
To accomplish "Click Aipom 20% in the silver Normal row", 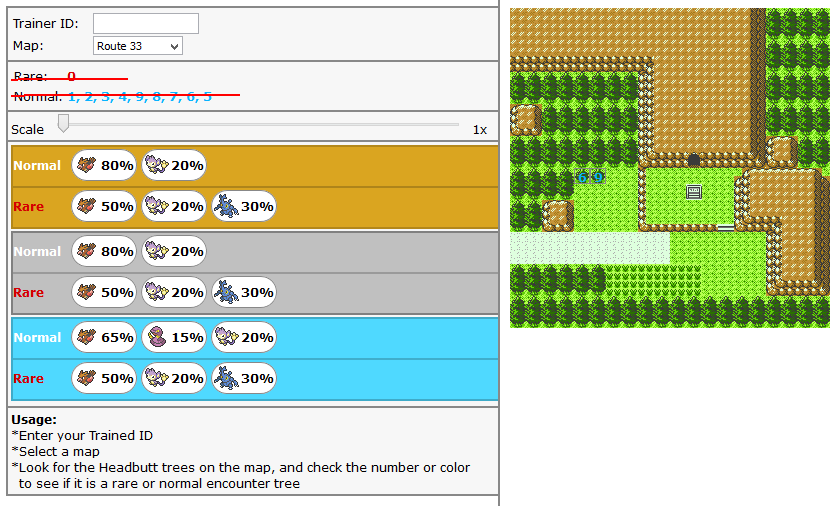I will pos(174,252).
